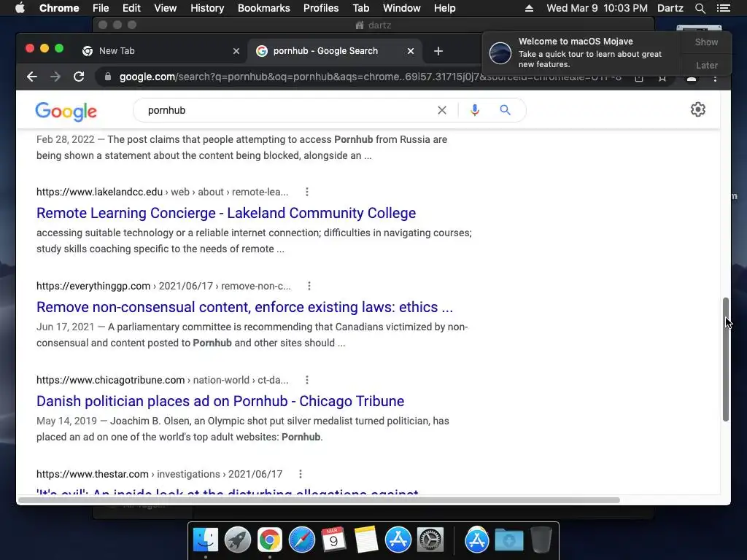Open the Danish politician Chicago Tribune result

[x=220, y=401]
